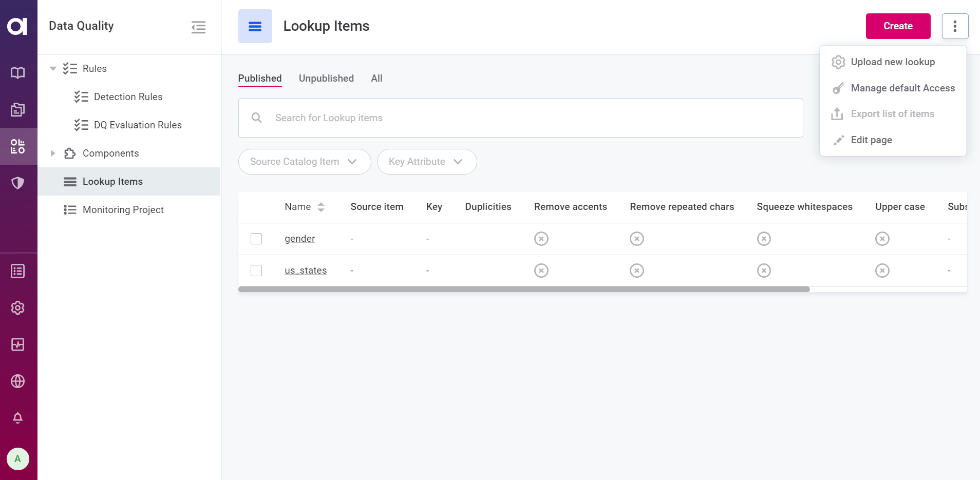Click Remove repeated chars icon for gender
This screenshot has height=480, width=980.
[637, 239]
